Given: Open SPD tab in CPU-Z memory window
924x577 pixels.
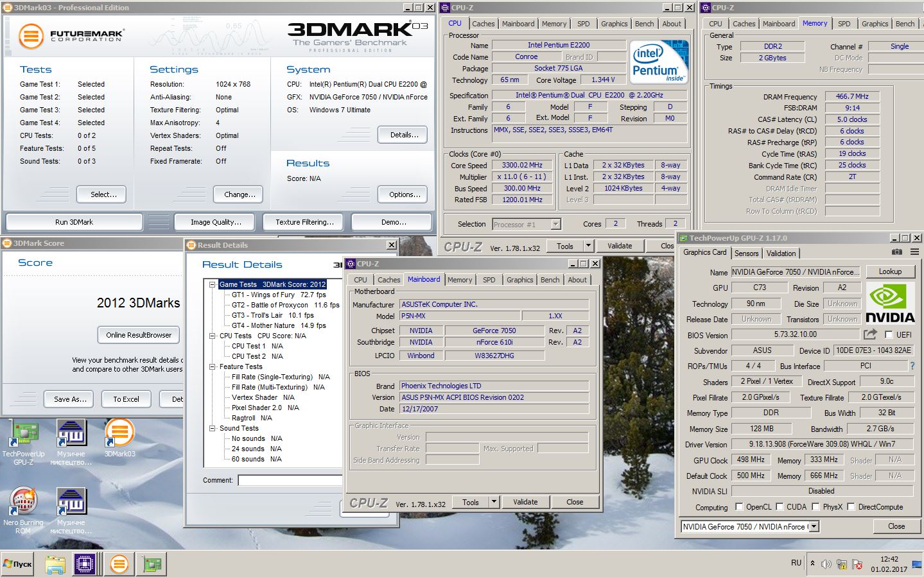Looking at the screenshot, I should click(x=844, y=24).
